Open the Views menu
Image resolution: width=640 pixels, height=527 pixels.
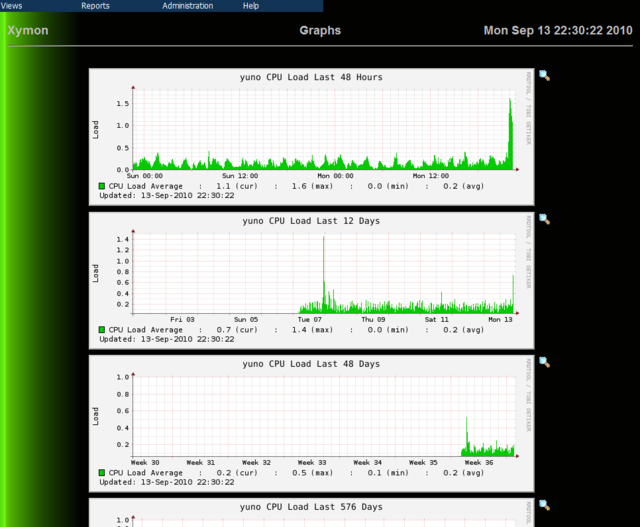[x=11, y=6]
